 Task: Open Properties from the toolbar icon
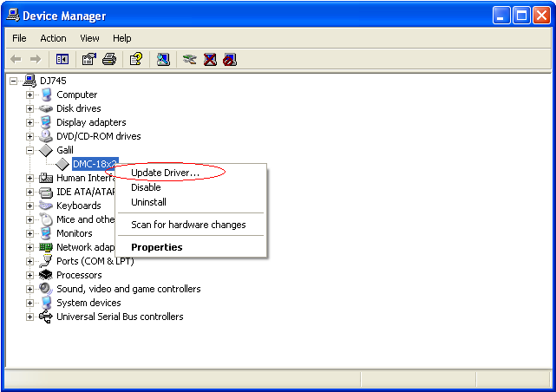click(x=89, y=59)
